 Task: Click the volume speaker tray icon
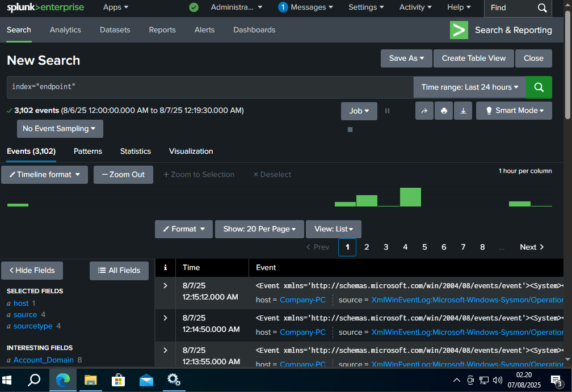click(498, 380)
